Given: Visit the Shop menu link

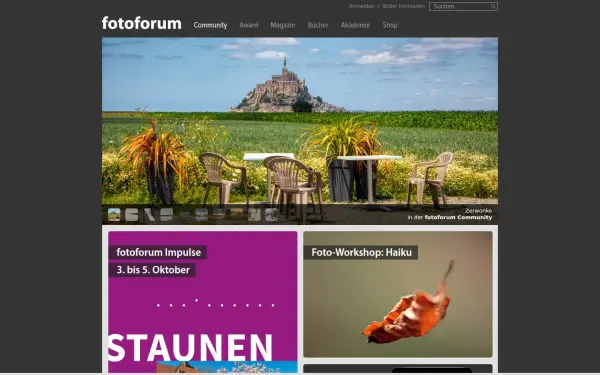Looking at the screenshot, I should coord(390,25).
